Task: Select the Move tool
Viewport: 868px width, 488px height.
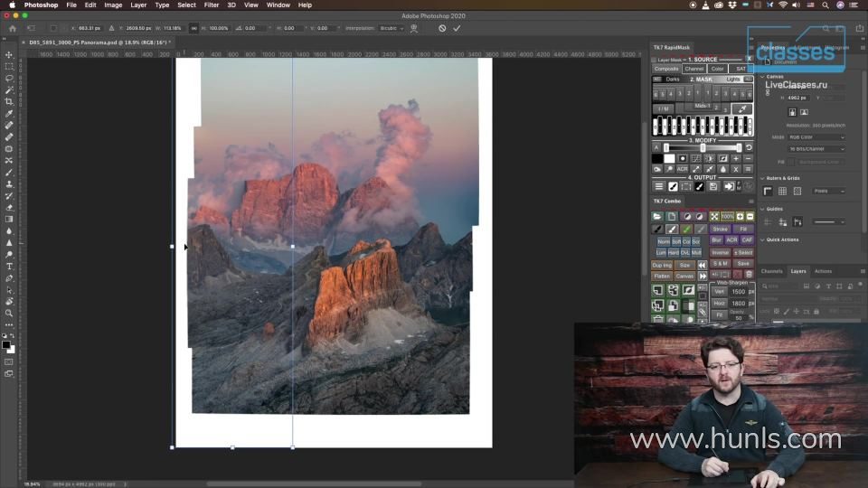Action: point(9,55)
